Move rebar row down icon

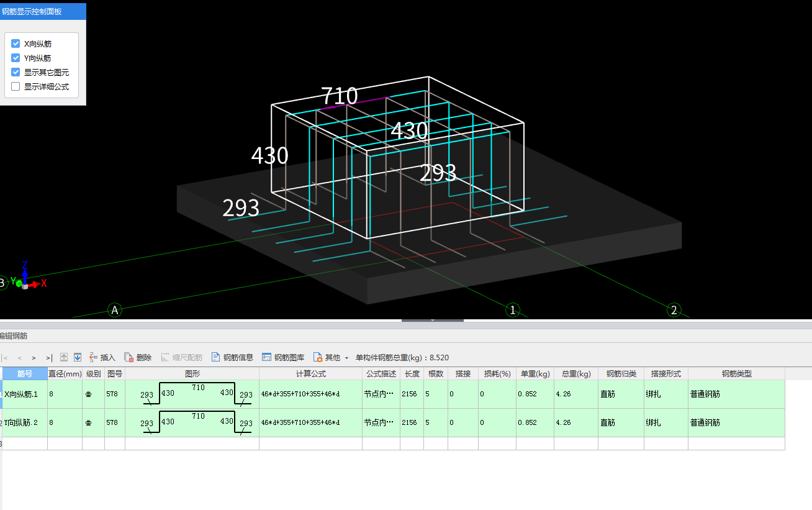click(x=78, y=357)
